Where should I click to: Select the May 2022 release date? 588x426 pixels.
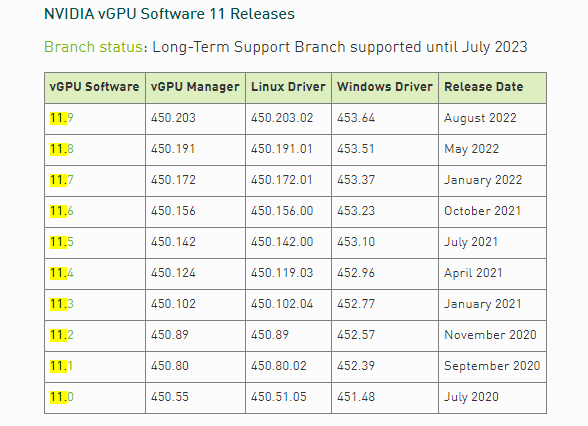[472, 149]
